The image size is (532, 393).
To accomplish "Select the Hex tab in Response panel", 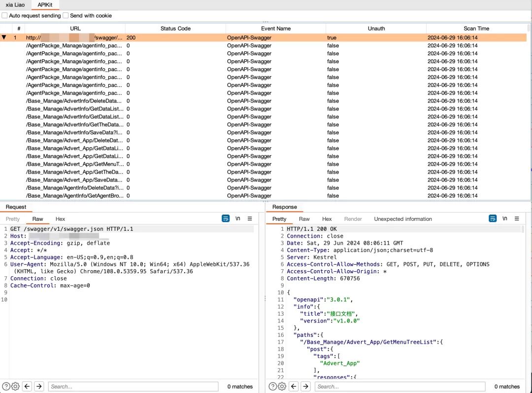I will [327, 219].
